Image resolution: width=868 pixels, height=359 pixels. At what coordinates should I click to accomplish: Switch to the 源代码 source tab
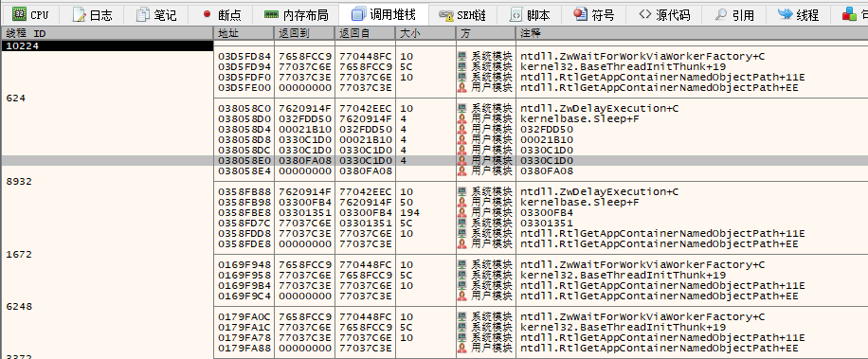[x=664, y=14]
